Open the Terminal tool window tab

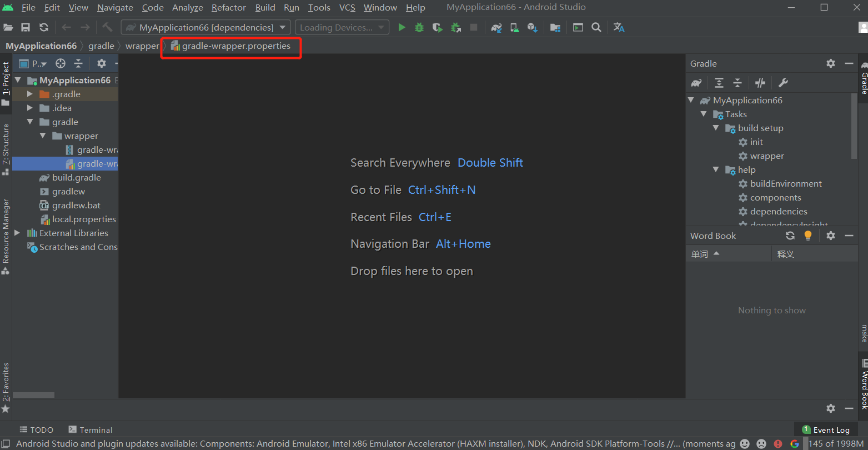pos(90,430)
